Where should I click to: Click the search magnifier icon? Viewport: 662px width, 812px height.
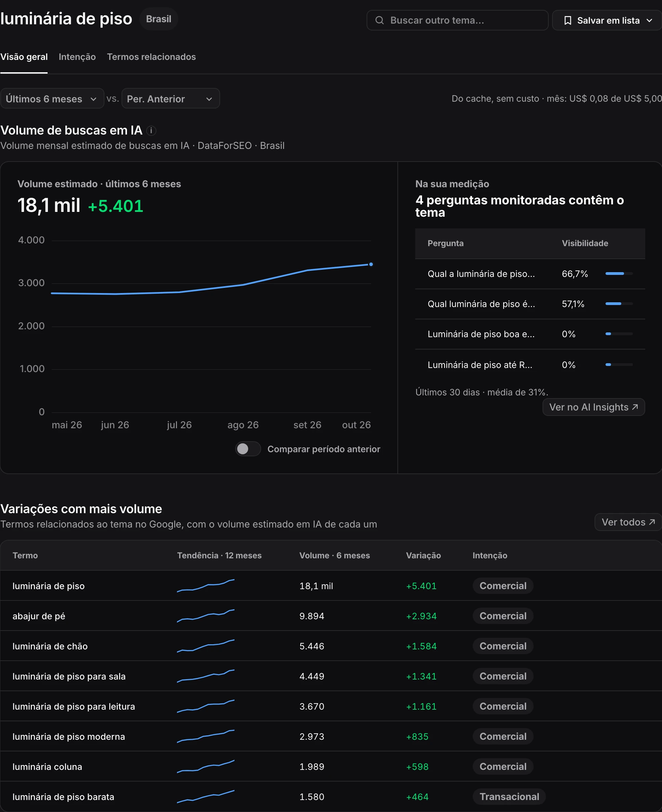(x=379, y=20)
